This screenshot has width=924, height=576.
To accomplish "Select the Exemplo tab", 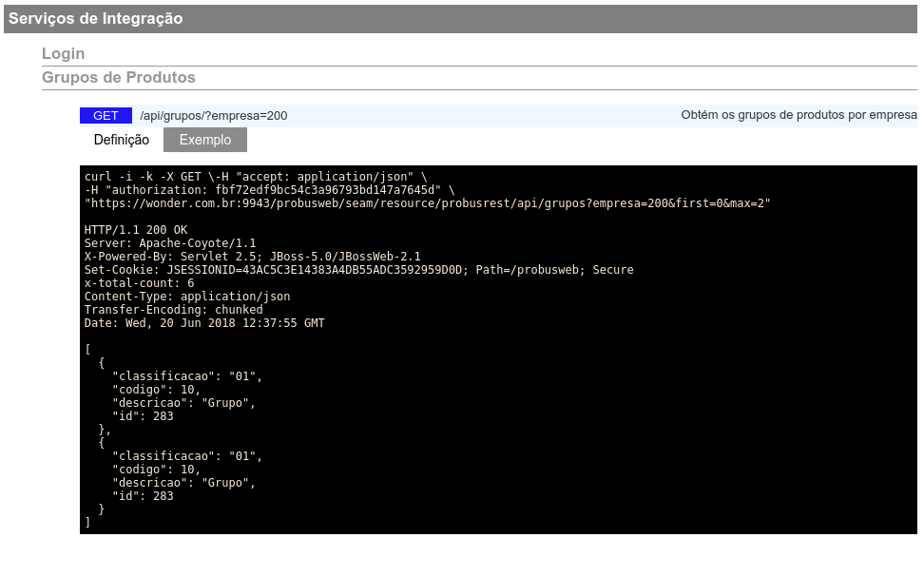I will [205, 140].
